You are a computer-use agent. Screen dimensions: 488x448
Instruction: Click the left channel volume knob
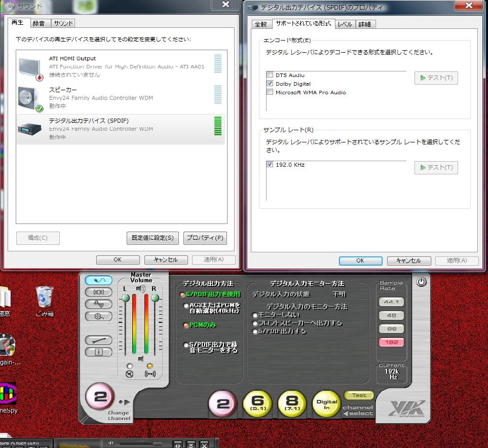pos(126,298)
